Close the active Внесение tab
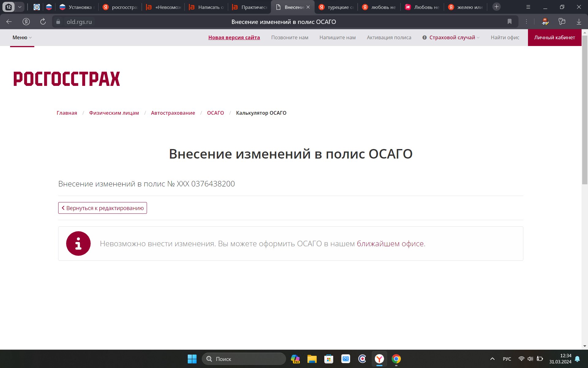 point(308,7)
